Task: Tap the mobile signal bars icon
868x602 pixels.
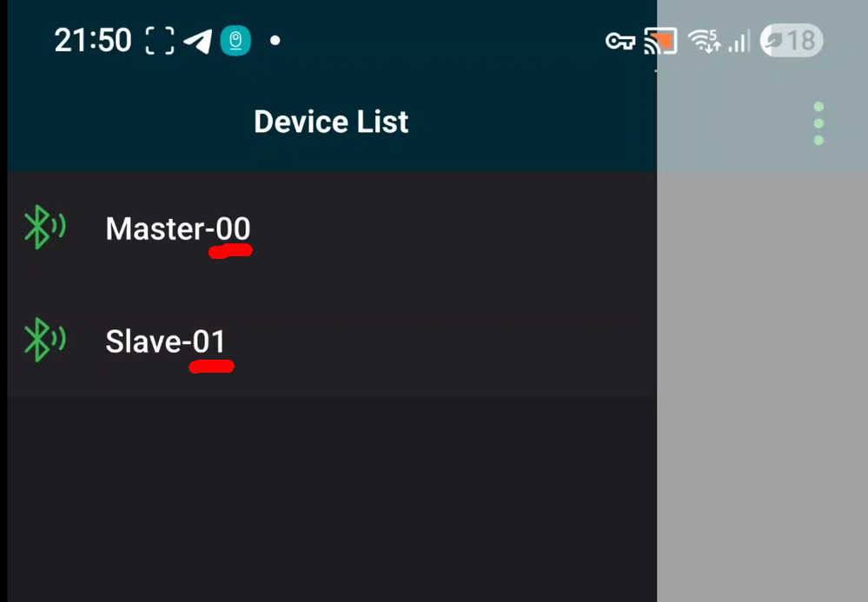Action: [739, 41]
